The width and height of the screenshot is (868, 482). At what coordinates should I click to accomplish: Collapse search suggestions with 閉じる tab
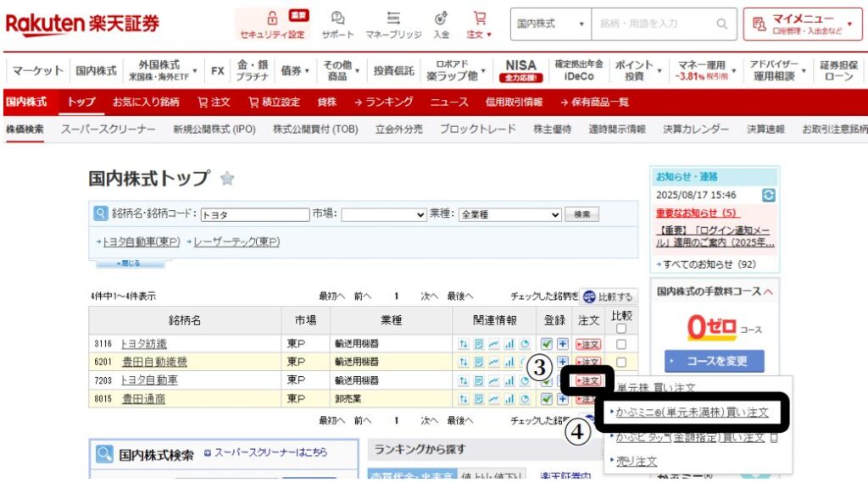tap(130, 263)
